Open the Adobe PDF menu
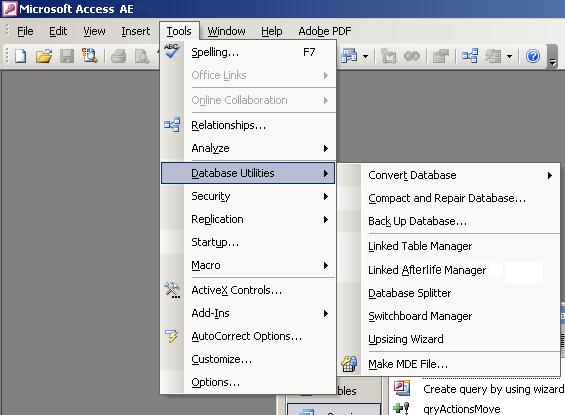This screenshot has height=415, width=565. click(325, 31)
